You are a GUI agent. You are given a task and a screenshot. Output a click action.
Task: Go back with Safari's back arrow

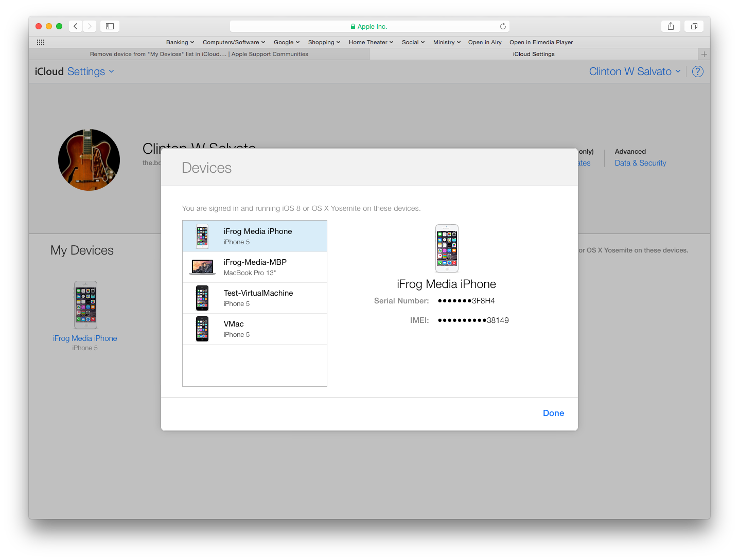pos(76,26)
